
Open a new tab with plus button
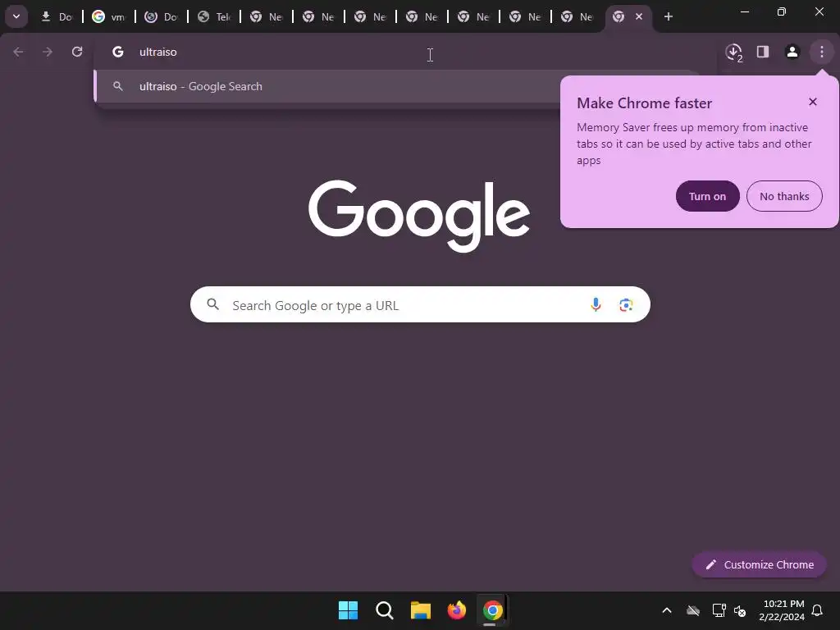(x=668, y=16)
